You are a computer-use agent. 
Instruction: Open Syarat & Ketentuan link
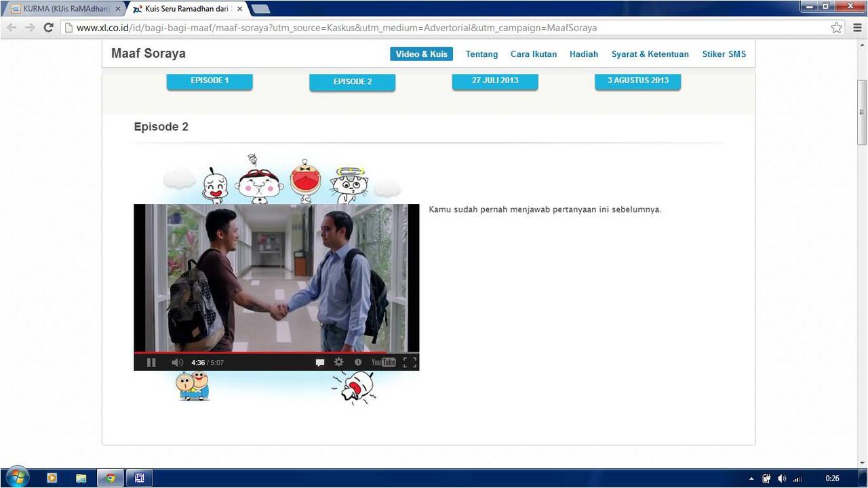point(650,54)
